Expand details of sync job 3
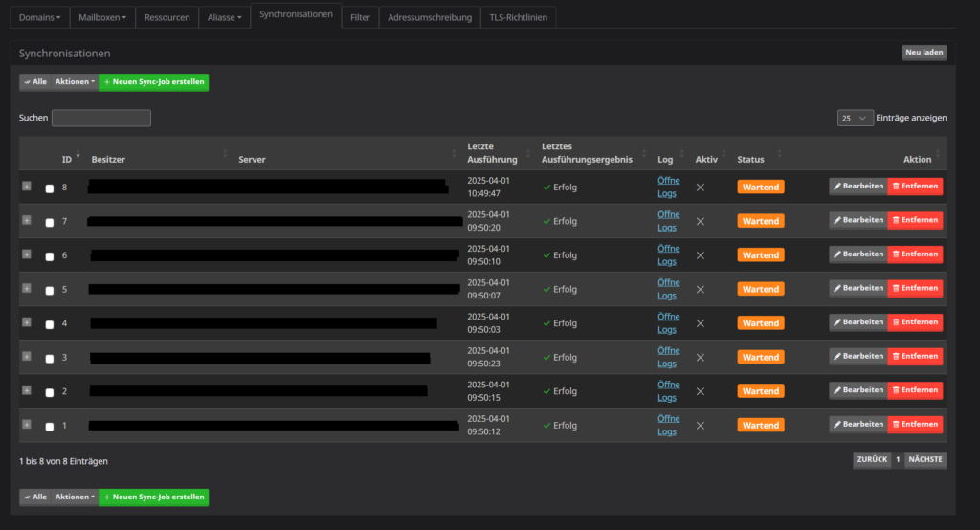The width and height of the screenshot is (980, 530). click(x=26, y=356)
